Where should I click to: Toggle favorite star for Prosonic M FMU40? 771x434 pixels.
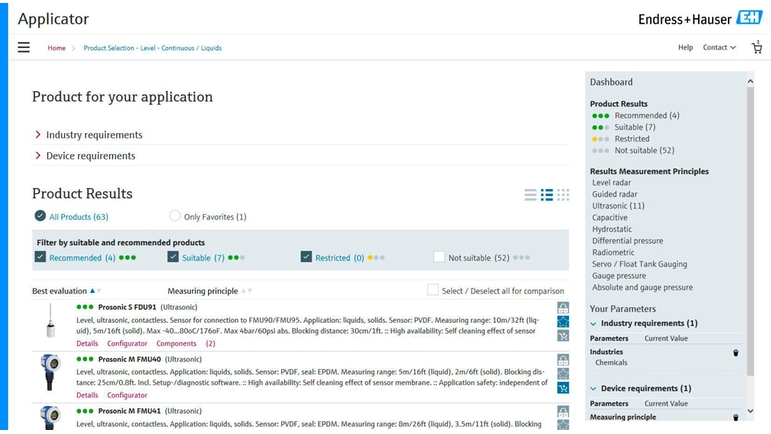click(x=563, y=374)
